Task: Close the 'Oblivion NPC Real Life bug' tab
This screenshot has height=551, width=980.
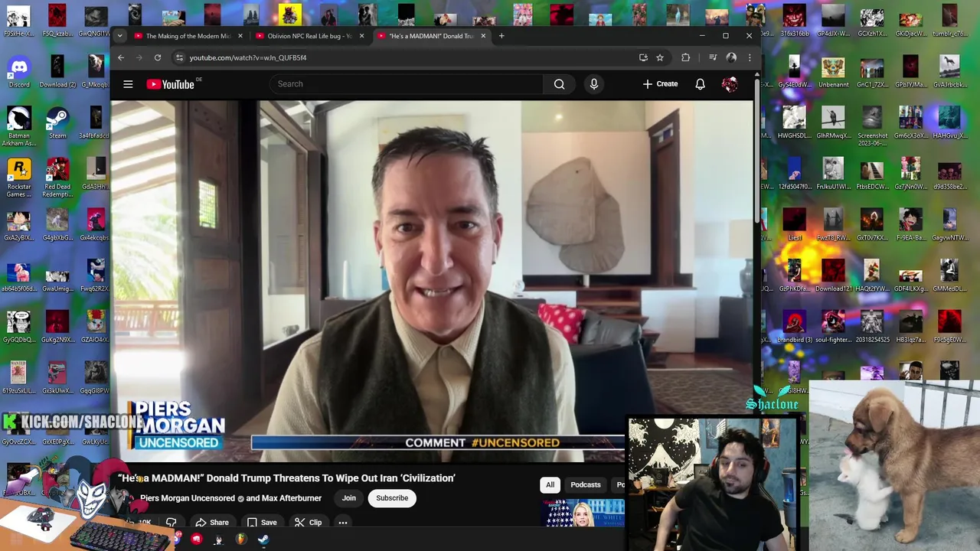Action: [x=361, y=36]
